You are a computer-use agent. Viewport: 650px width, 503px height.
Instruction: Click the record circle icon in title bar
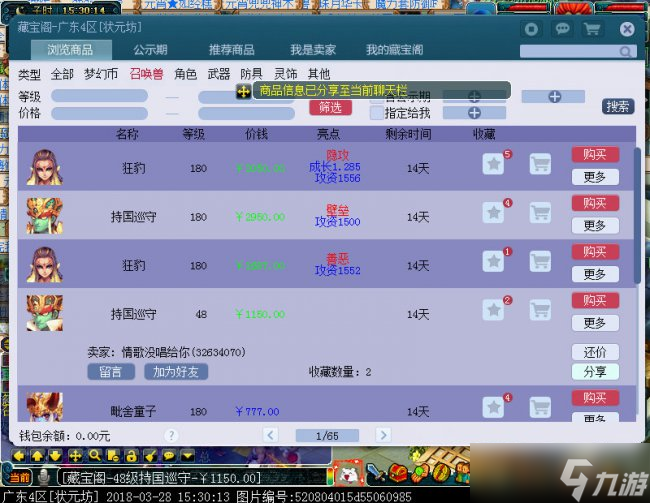[x=531, y=29]
